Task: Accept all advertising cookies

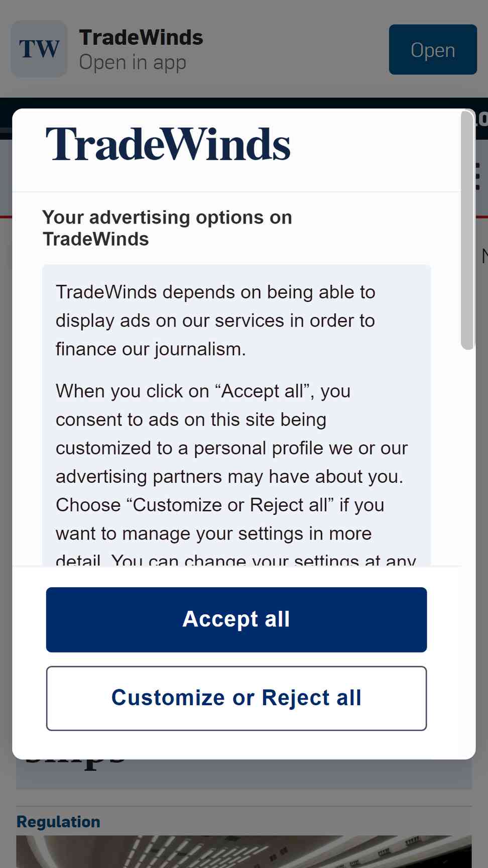Action: click(x=236, y=619)
